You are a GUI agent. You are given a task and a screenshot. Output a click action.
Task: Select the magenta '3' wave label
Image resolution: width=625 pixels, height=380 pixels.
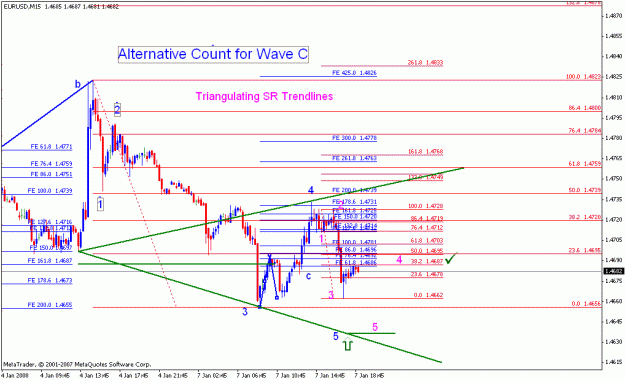pyautogui.click(x=331, y=295)
